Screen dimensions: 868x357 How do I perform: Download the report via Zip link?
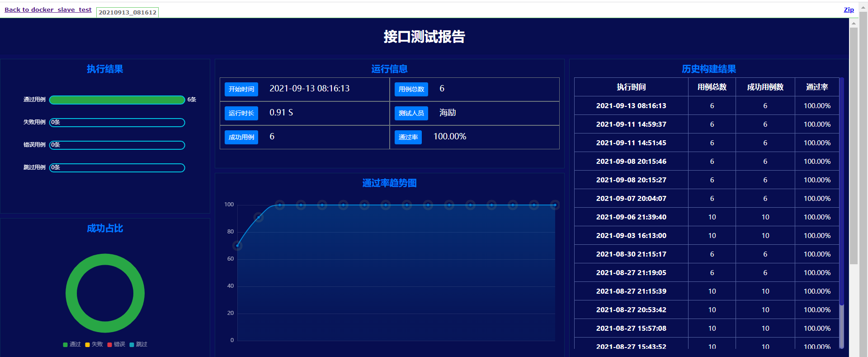[849, 10]
